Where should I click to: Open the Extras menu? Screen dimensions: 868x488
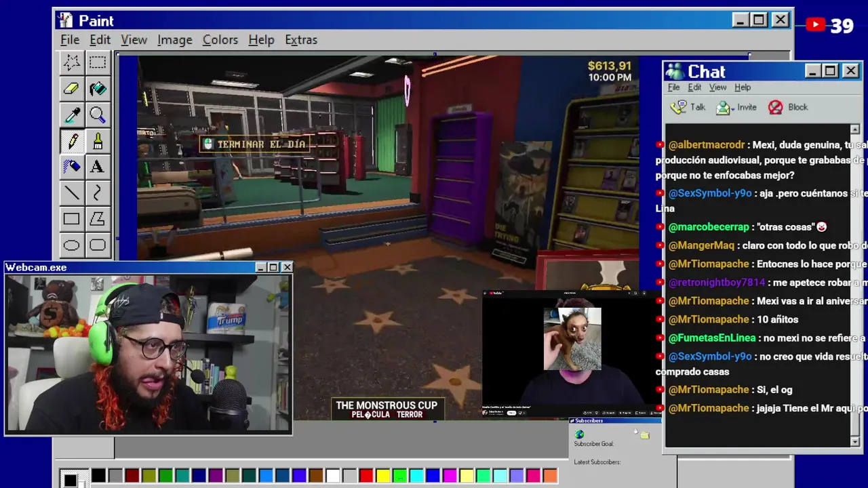pyautogui.click(x=301, y=40)
